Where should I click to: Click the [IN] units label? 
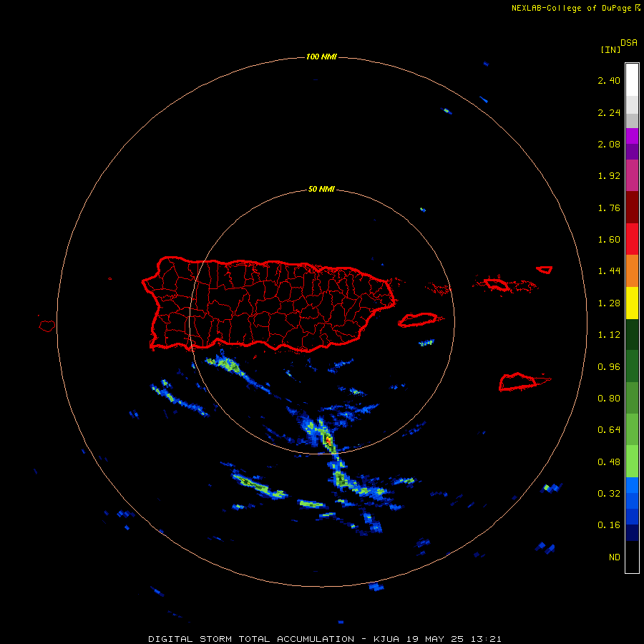click(x=610, y=49)
